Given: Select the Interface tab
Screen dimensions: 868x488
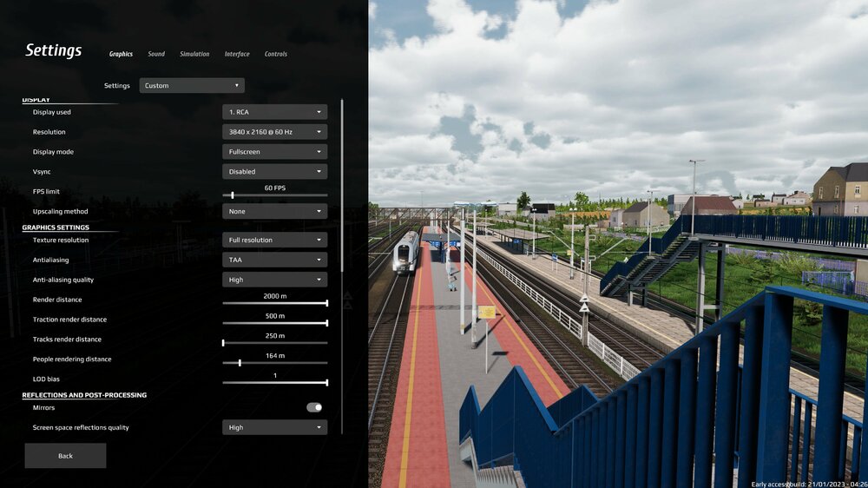Looking at the screenshot, I should click(237, 54).
